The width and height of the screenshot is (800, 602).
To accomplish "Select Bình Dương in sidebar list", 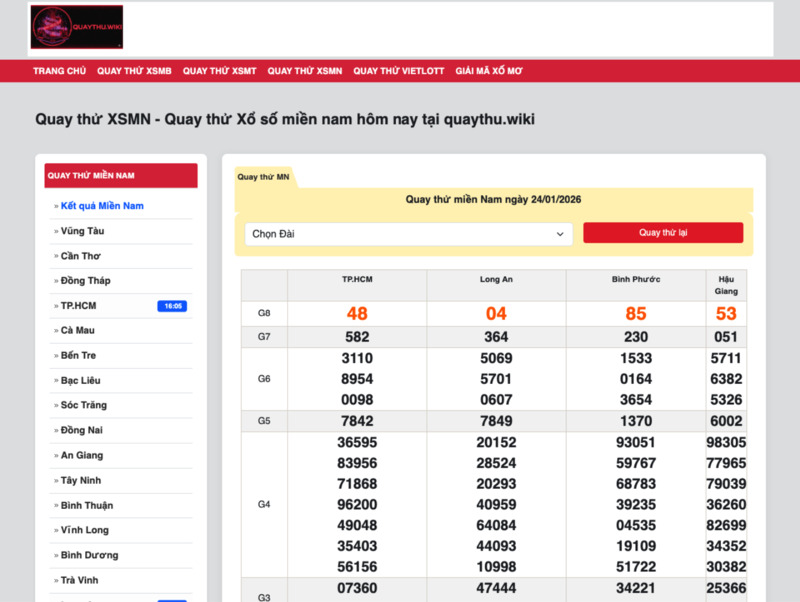I will pyautogui.click(x=87, y=556).
